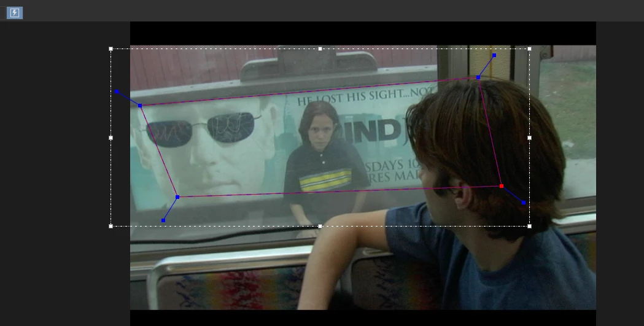Click the middle-left handle of the dashed bounding box
644x326 pixels.
pyautogui.click(x=111, y=138)
